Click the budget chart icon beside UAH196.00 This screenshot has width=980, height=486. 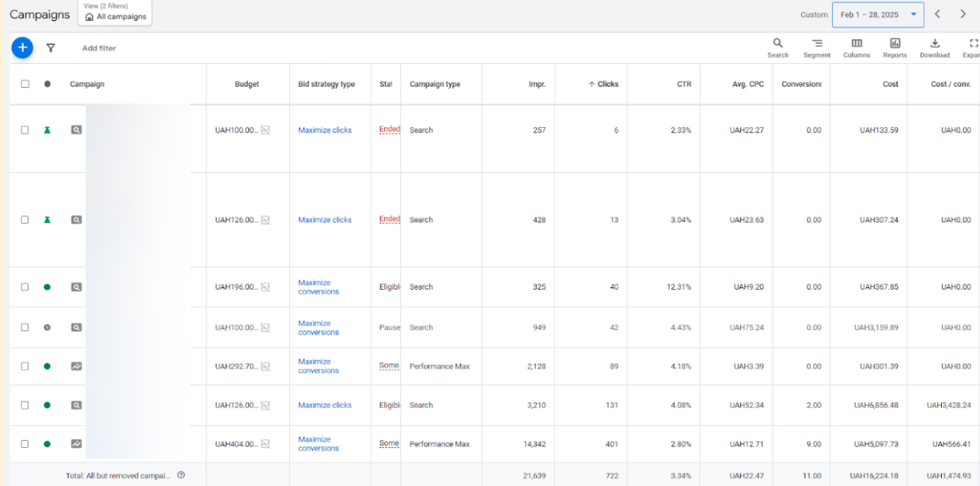pyautogui.click(x=266, y=287)
